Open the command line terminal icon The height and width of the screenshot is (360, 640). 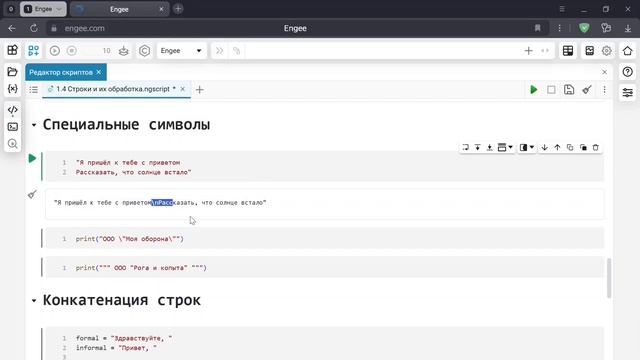[x=13, y=127]
